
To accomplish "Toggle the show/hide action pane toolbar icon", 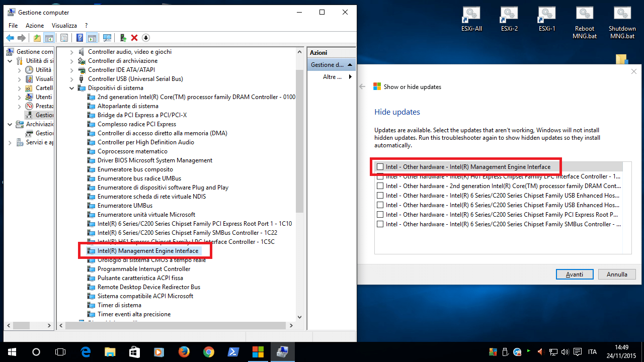I will 92,38.
